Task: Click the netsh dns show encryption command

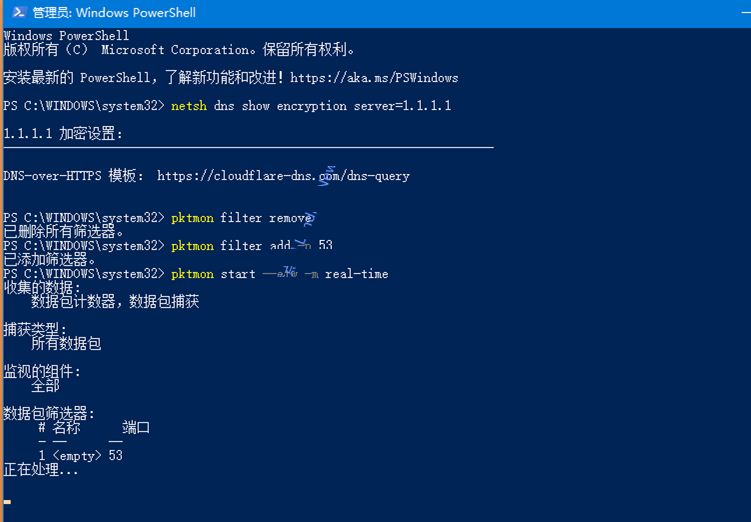Action: coord(311,106)
